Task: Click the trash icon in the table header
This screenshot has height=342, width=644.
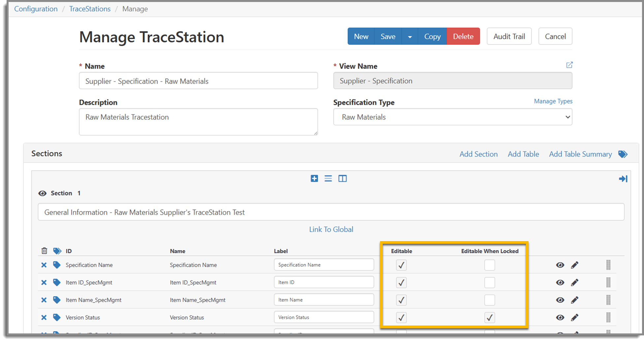Action: point(44,251)
